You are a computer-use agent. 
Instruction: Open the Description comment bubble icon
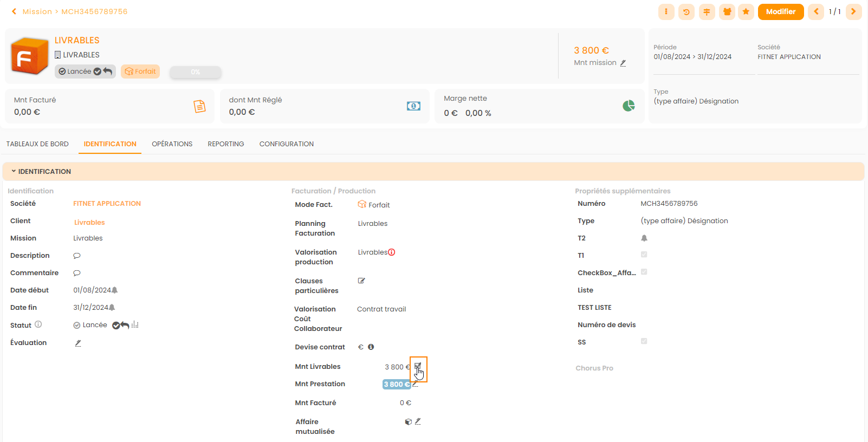[x=77, y=256]
